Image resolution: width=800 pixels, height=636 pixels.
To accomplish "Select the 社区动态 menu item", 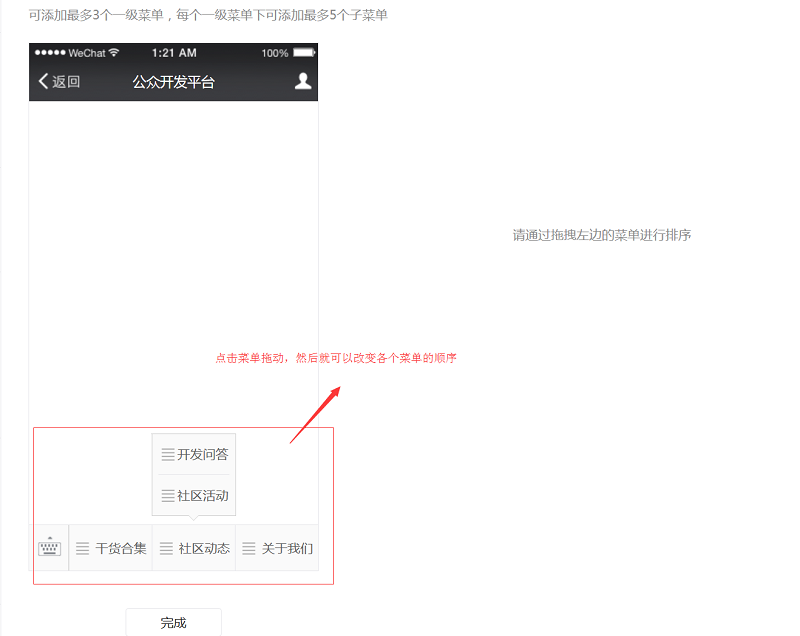I will pyautogui.click(x=194, y=548).
